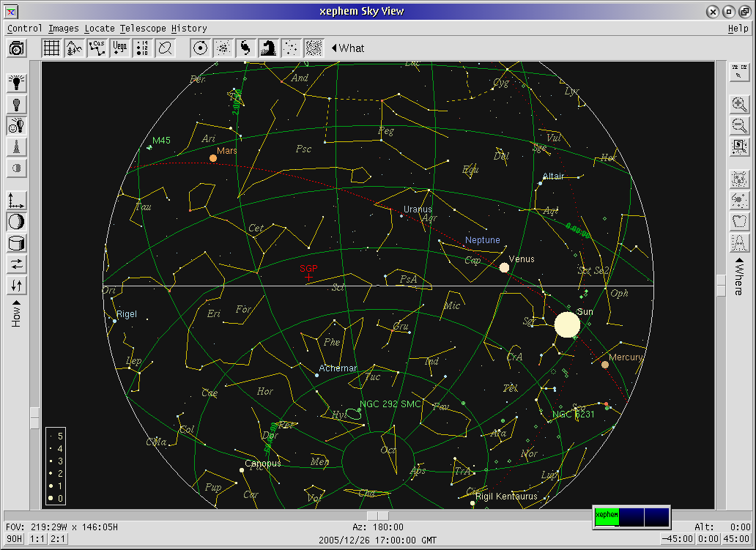Open the Control menu
756x550 pixels.
(x=25, y=29)
